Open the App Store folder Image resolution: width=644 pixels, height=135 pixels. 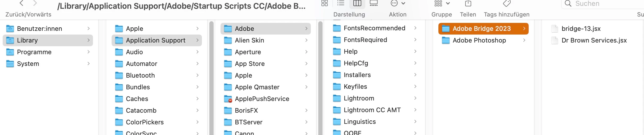coord(266,64)
